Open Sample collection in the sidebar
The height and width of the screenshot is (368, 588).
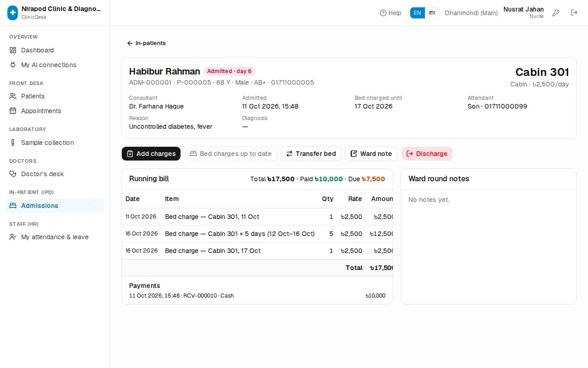(x=55, y=143)
